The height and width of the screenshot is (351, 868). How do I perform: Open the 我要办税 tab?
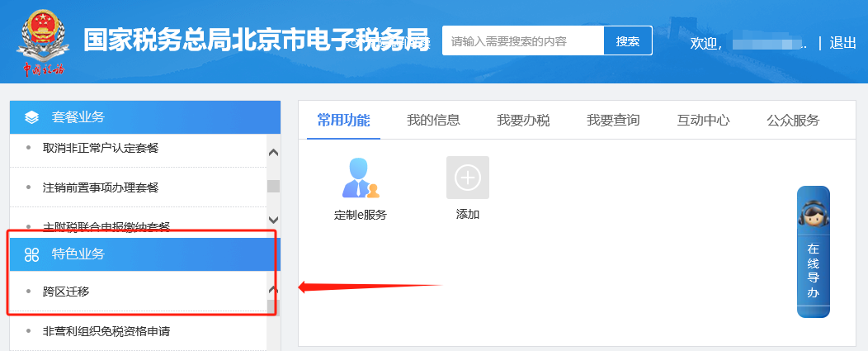[x=523, y=120]
